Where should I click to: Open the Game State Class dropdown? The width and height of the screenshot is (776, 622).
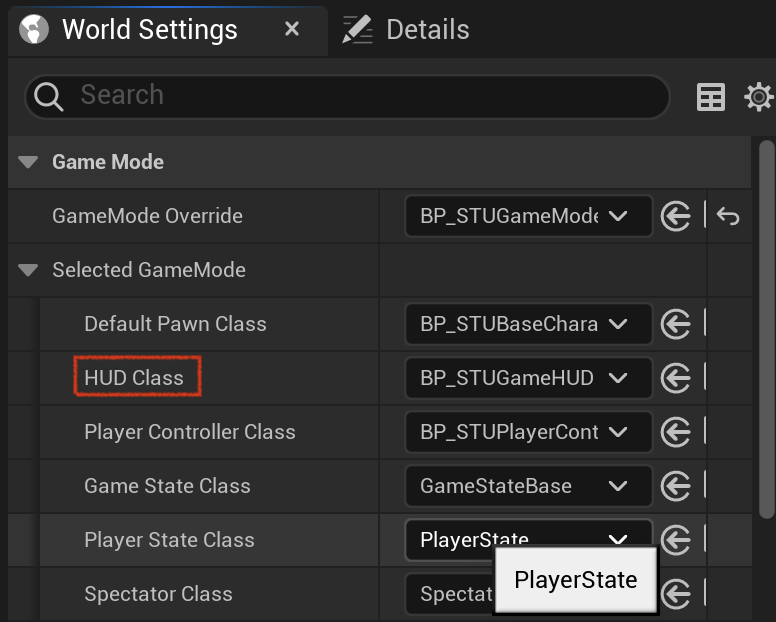pyautogui.click(x=529, y=486)
